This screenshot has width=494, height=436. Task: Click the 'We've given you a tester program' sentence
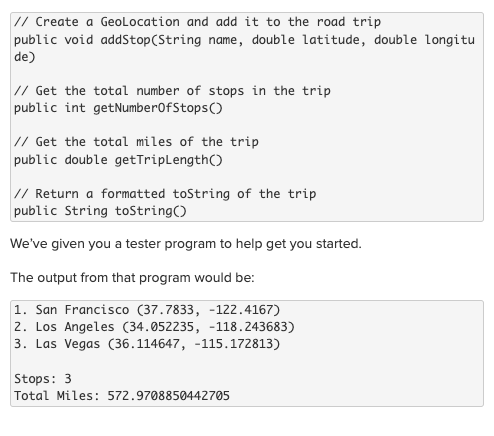coord(186,244)
